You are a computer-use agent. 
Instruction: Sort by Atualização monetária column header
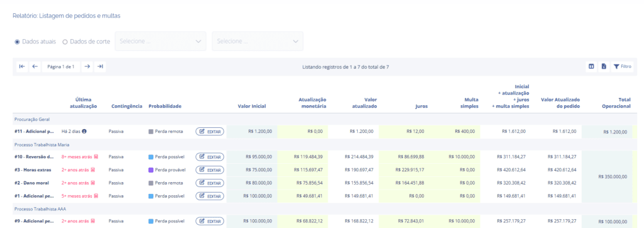(x=312, y=103)
